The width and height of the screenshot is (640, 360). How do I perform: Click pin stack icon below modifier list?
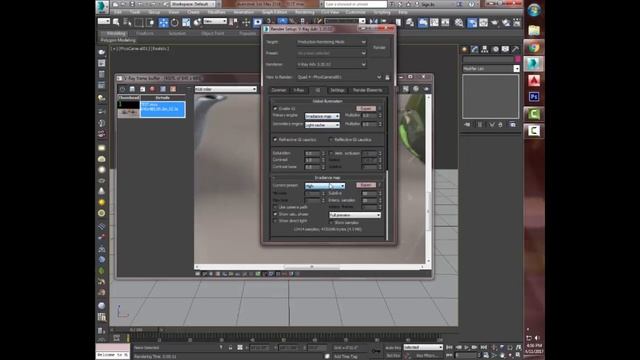pyautogui.click(x=467, y=124)
